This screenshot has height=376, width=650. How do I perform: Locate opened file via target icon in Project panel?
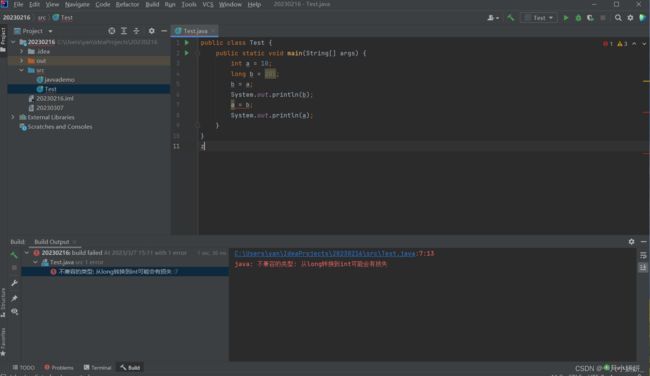(112, 31)
